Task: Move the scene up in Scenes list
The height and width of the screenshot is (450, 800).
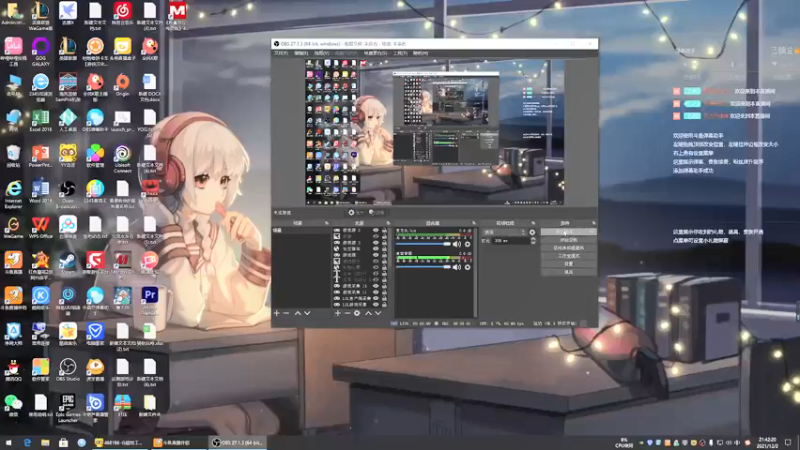Action: coord(297,313)
